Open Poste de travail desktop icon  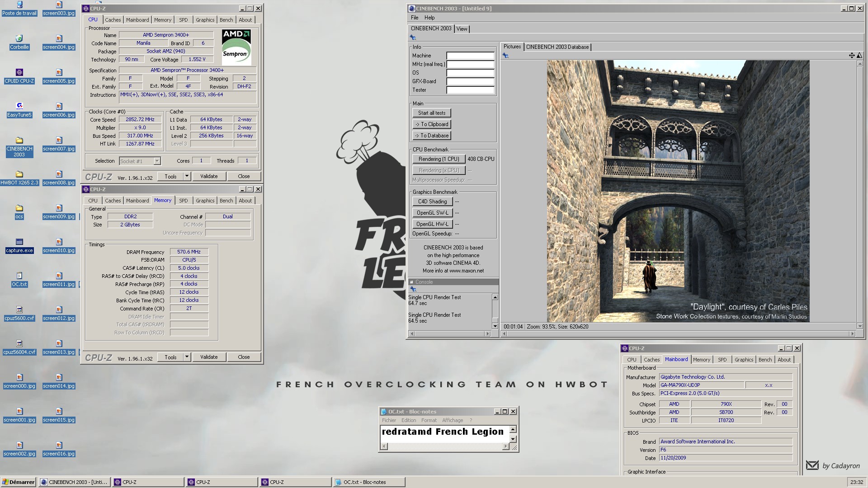point(19,9)
